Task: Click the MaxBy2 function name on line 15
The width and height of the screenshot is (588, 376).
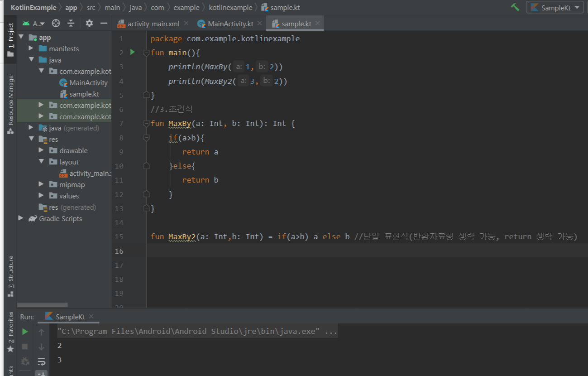Action: [x=182, y=236]
